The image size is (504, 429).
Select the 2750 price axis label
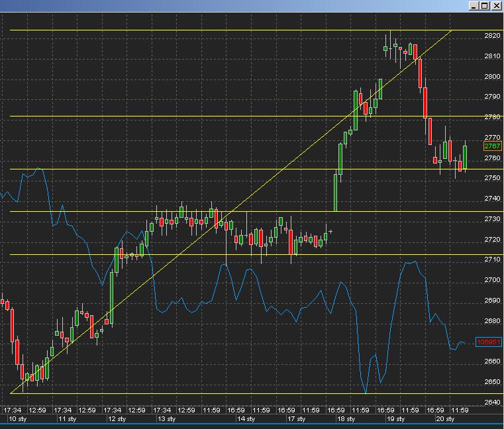tap(492, 177)
